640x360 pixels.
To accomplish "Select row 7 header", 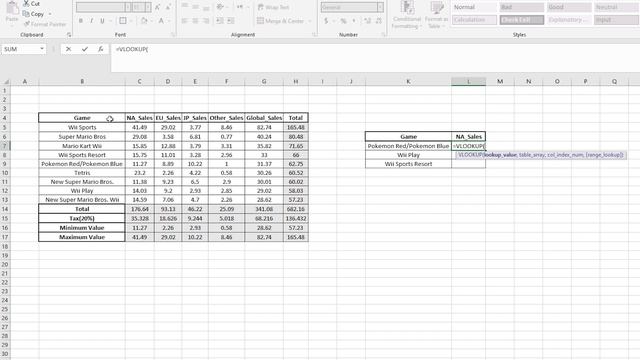I will click(x=5, y=146).
